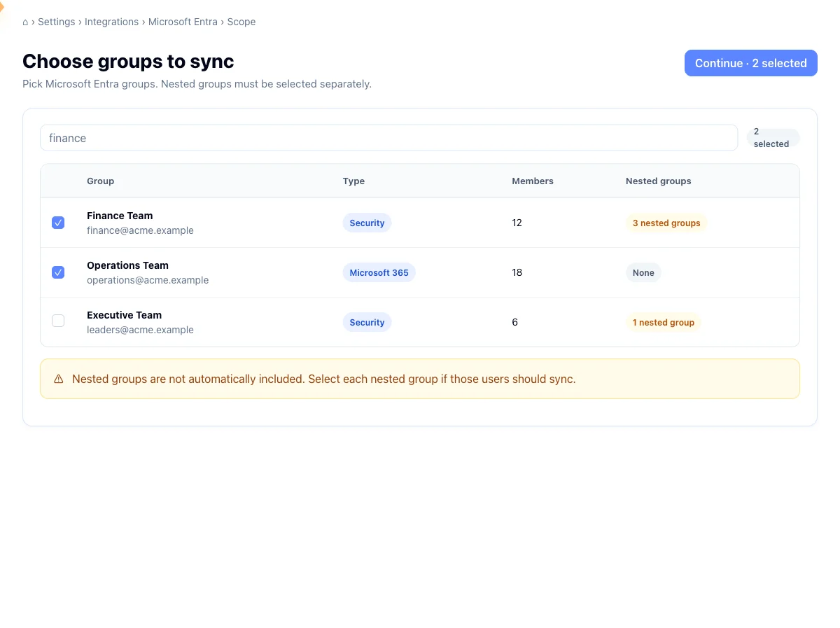
Task: Click the 2 selected counter pill
Action: [773, 138]
